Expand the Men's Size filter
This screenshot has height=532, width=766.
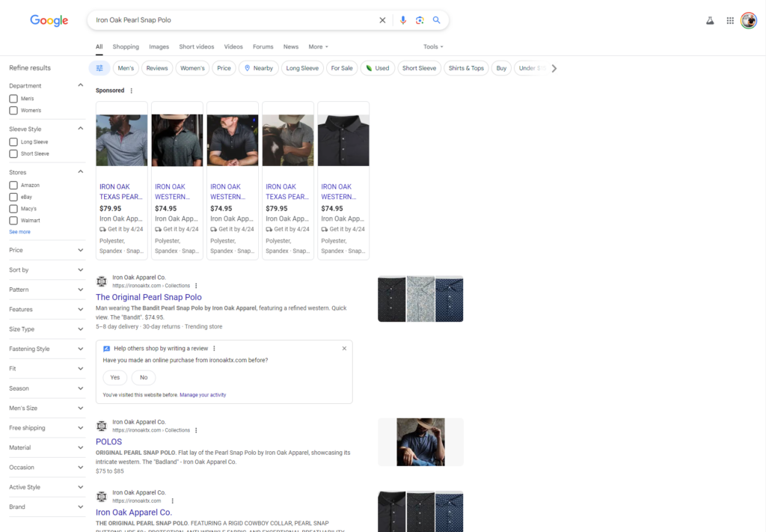pyautogui.click(x=46, y=408)
